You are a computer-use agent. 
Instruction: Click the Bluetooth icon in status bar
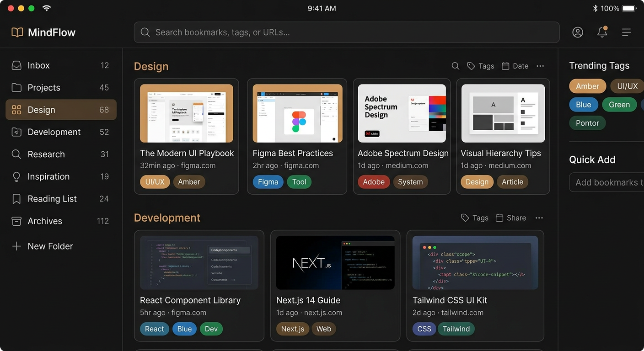[x=595, y=8]
